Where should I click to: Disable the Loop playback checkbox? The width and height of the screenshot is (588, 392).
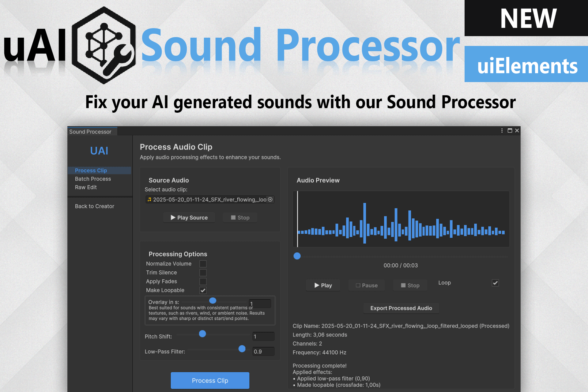coord(495,283)
